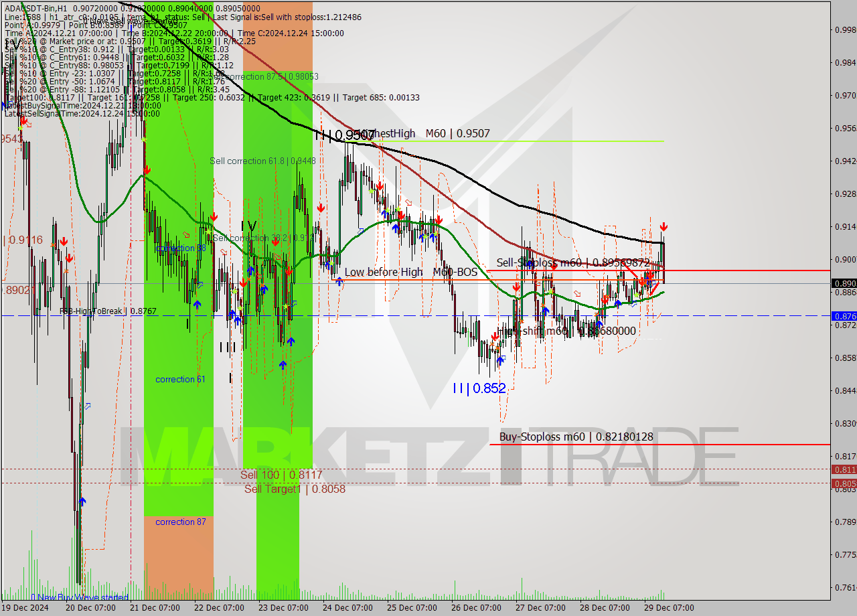Click the black current price tag 0.890
This screenshot has height=616, width=857.
(844, 283)
